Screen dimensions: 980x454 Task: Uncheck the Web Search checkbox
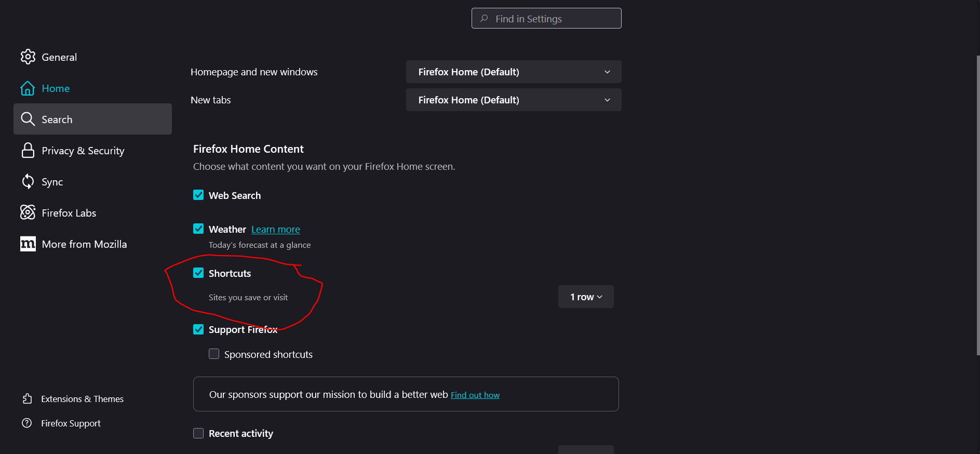click(x=198, y=195)
